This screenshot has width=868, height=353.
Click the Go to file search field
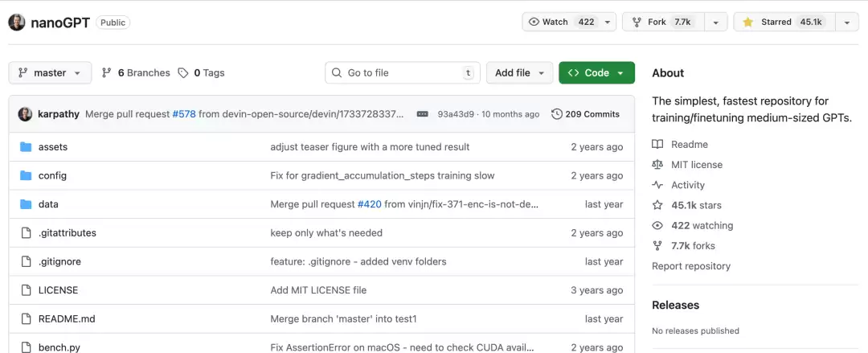[x=402, y=73]
